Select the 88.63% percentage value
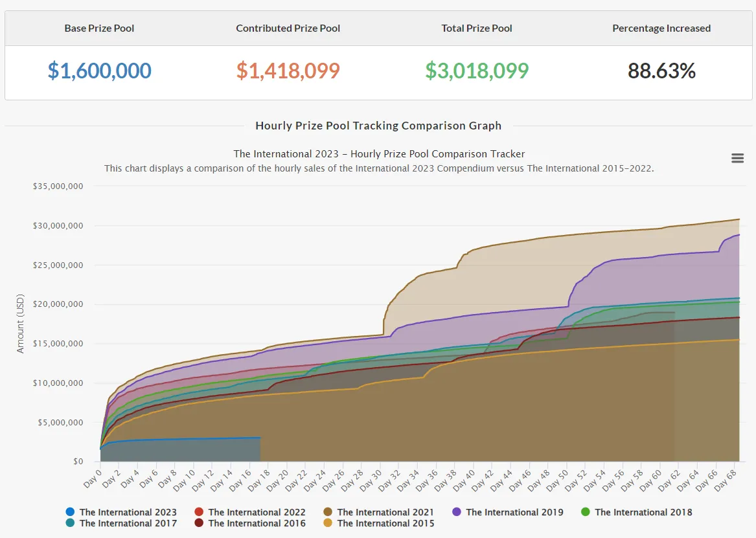The height and width of the screenshot is (538, 756). [x=661, y=71]
